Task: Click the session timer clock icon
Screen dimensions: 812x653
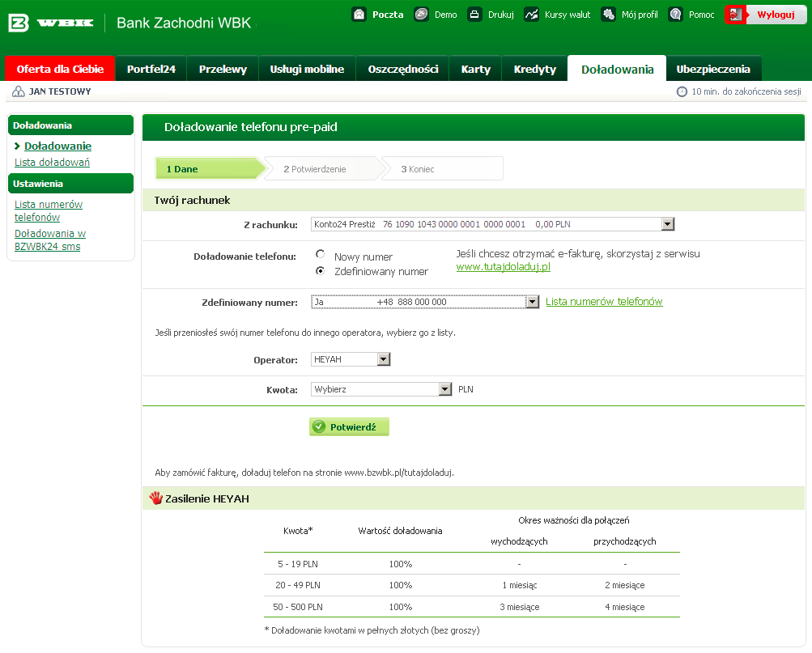Action: click(682, 91)
